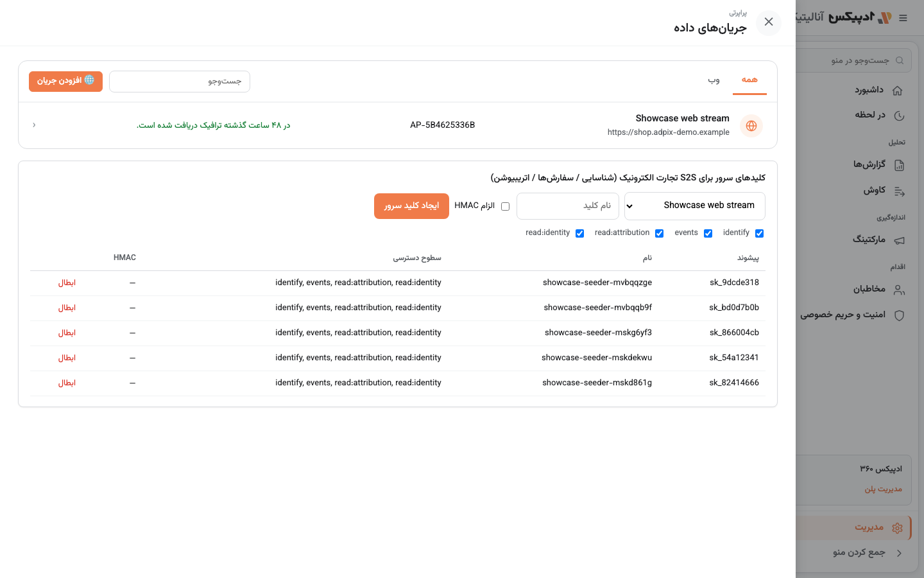Open the hamburger menu icon in header
This screenshot has height=578, width=924.
tap(903, 18)
